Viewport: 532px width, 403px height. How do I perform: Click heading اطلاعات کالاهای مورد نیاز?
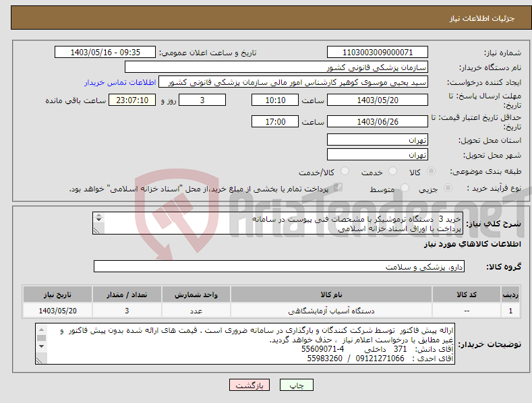(472, 244)
